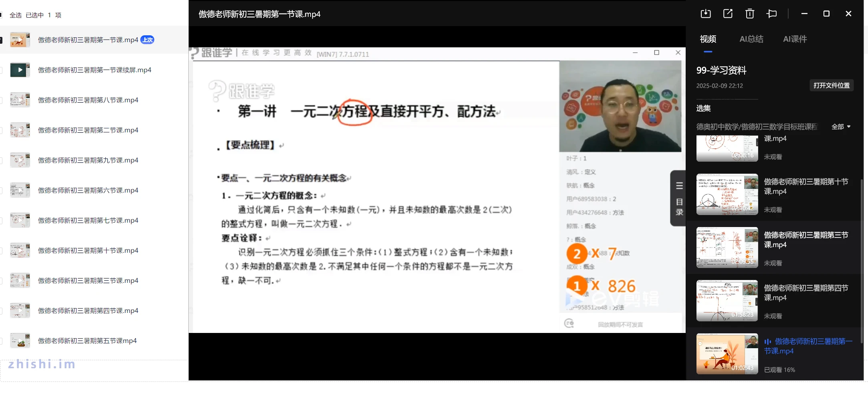Select file name 傲德老师新初三暑期第八节课.mp4
Screen dimensions: 868x420
(x=88, y=100)
